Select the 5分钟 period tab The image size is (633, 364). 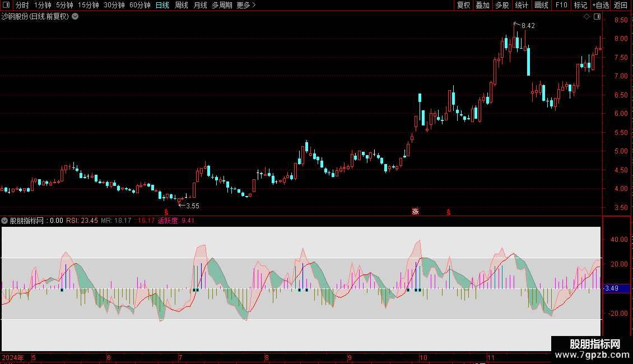[64, 5]
